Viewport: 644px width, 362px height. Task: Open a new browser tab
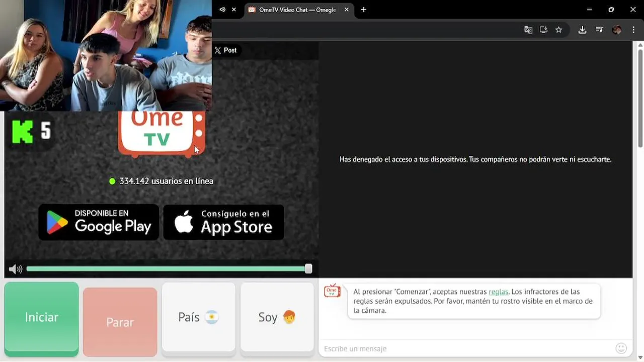point(363,10)
